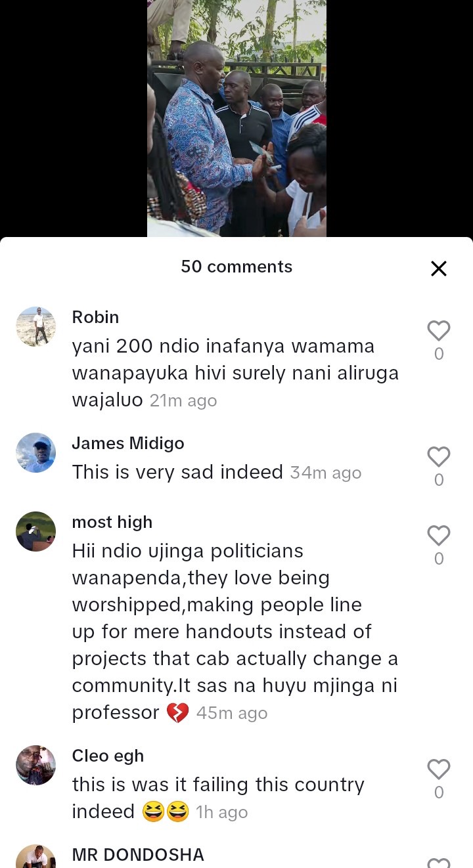Like James Midigo's comment

(x=439, y=456)
